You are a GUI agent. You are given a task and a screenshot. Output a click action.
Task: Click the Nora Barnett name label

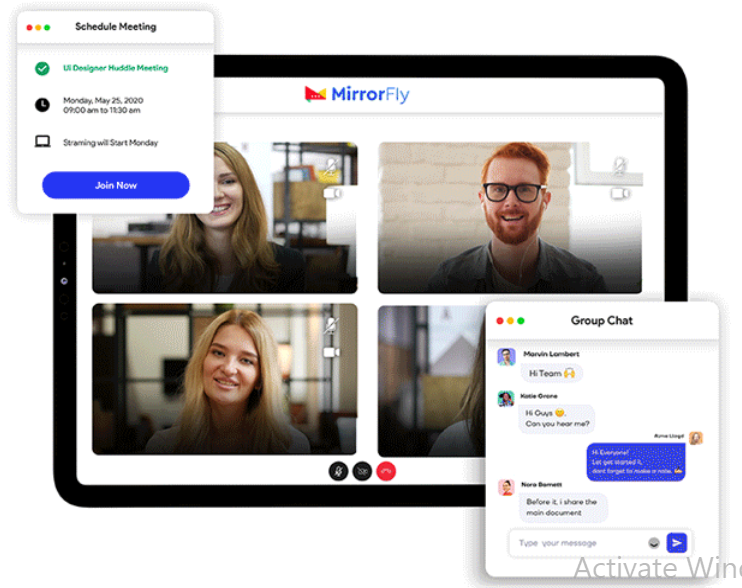click(541, 484)
